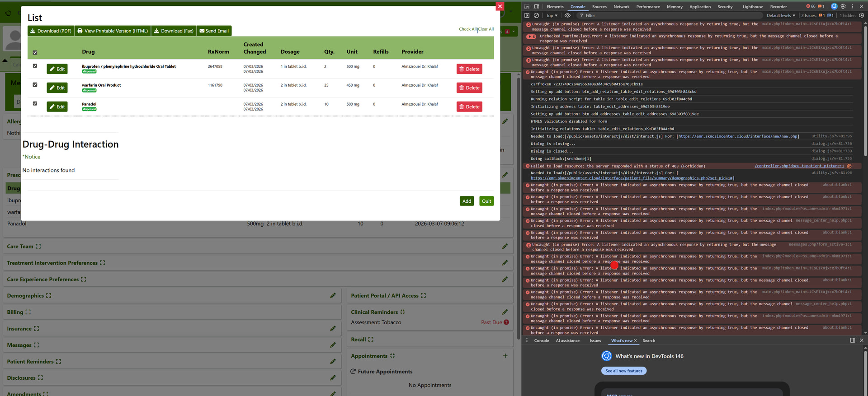Open the Default levels dropdown
The image size is (868, 396).
tap(780, 15)
